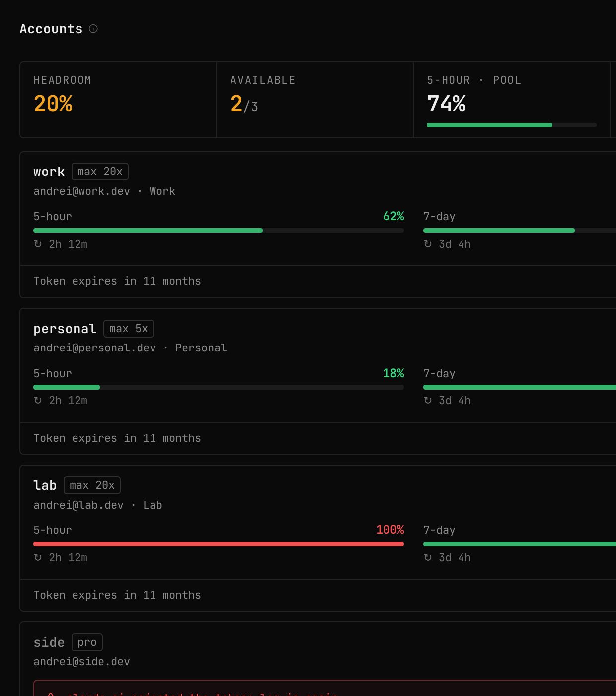Click the lab account 7-day usage bar
The image size is (616, 696).
coord(520,544)
